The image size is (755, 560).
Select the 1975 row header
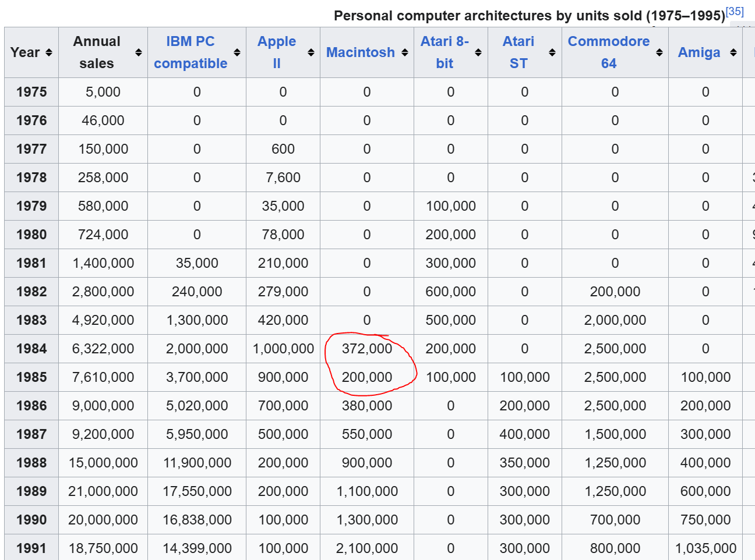pyautogui.click(x=31, y=92)
